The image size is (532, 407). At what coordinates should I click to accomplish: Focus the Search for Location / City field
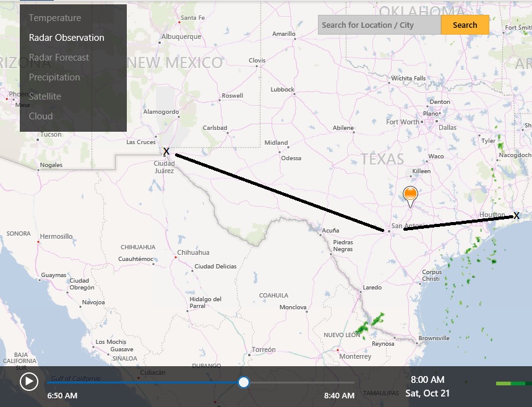379,25
